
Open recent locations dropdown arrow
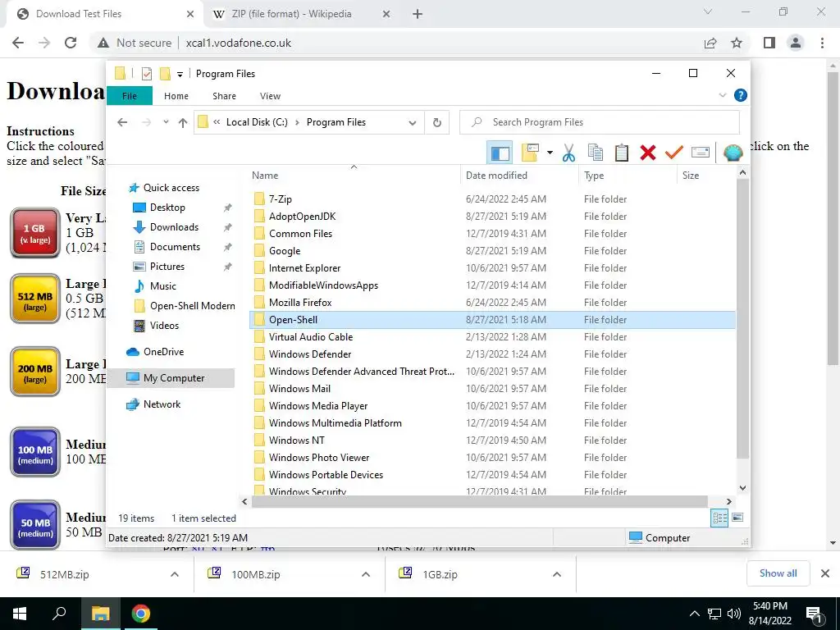166,122
